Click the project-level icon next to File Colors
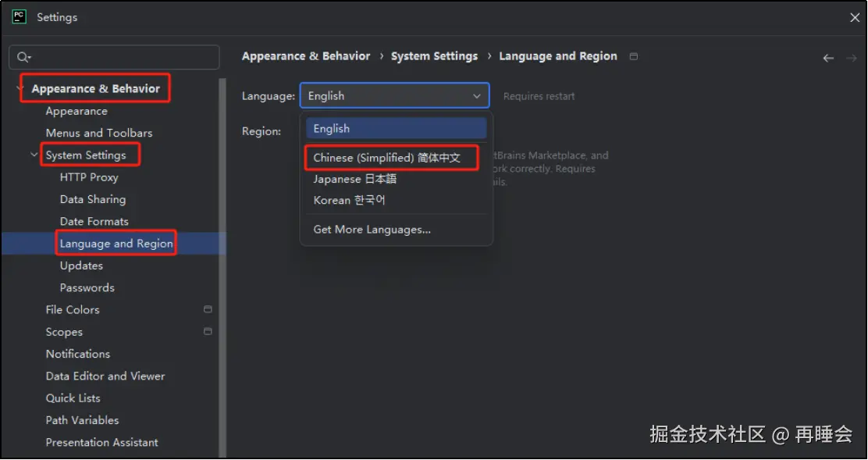The image size is (868, 460). click(208, 309)
